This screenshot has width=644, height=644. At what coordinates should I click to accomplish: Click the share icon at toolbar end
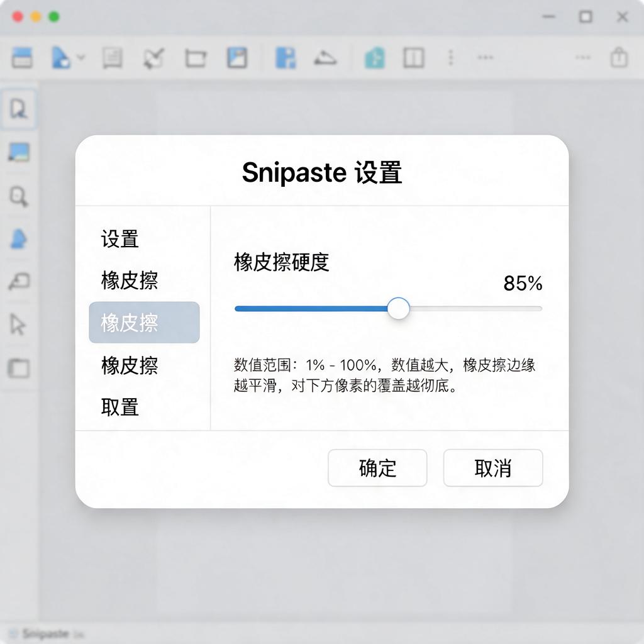click(x=619, y=57)
